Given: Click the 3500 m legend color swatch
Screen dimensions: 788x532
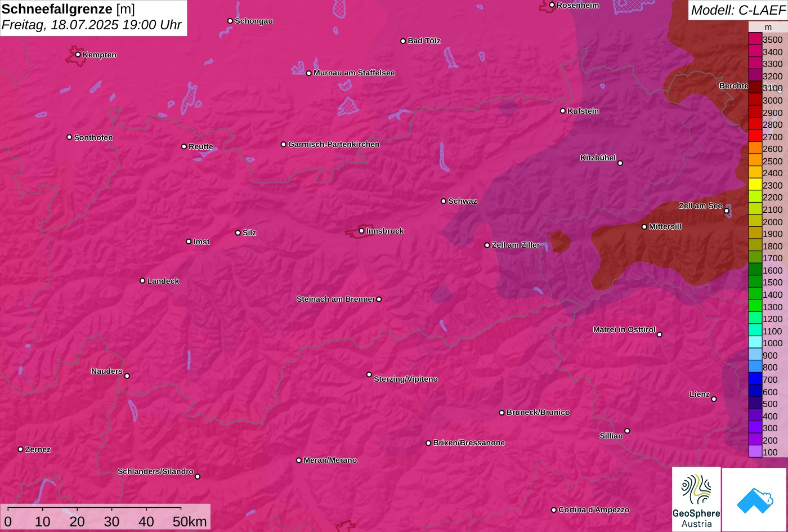Looking at the screenshot, I should click(x=755, y=39).
